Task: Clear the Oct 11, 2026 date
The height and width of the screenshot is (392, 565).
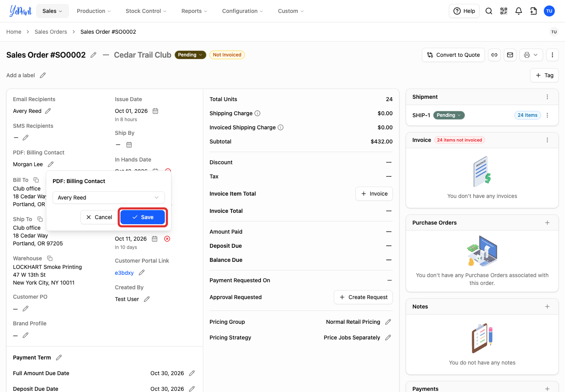Action: [x=167, y=239]
